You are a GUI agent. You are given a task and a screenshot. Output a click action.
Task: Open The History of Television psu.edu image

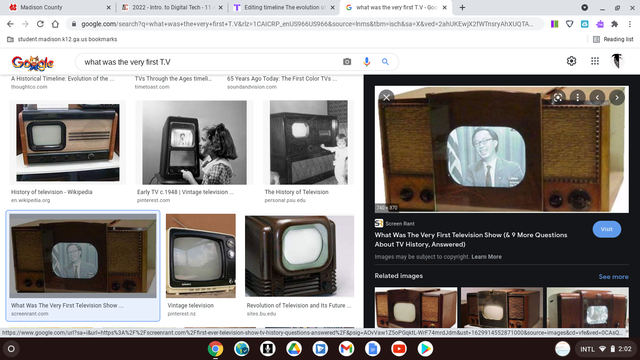coord(309,142)
